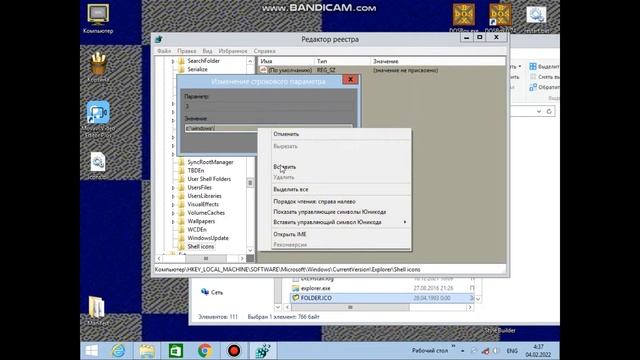
Task: Click the Bandicam red record taskbar icon
Action: point(234,351)
